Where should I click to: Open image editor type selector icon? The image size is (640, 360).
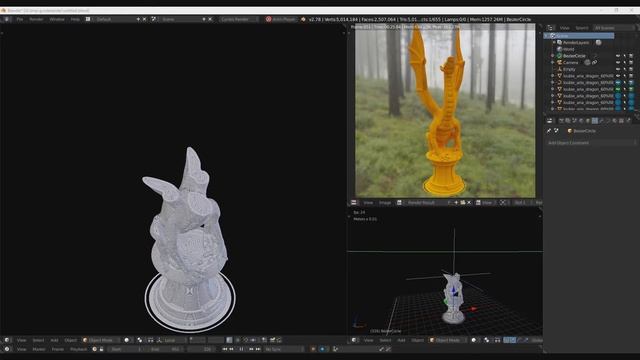pyautogui.click(x=354, y=202)
